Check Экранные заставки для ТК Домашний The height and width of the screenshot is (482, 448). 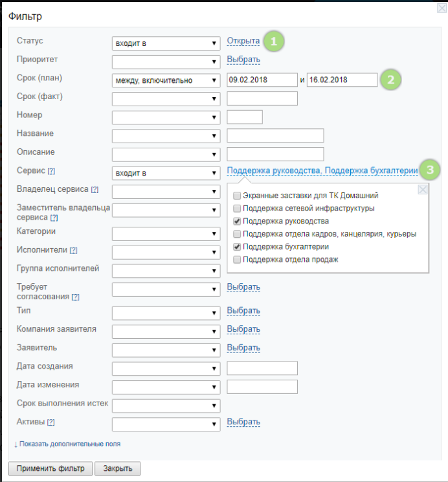[238, 195]
